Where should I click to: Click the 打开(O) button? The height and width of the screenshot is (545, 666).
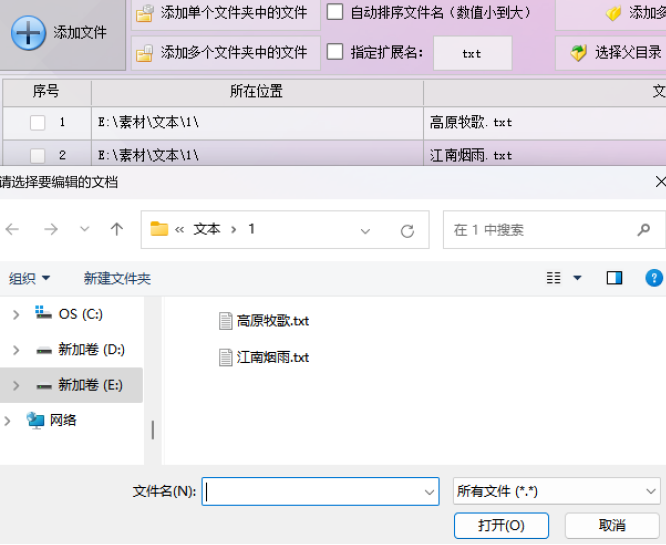pyautogui.click(x=501, y=525)
